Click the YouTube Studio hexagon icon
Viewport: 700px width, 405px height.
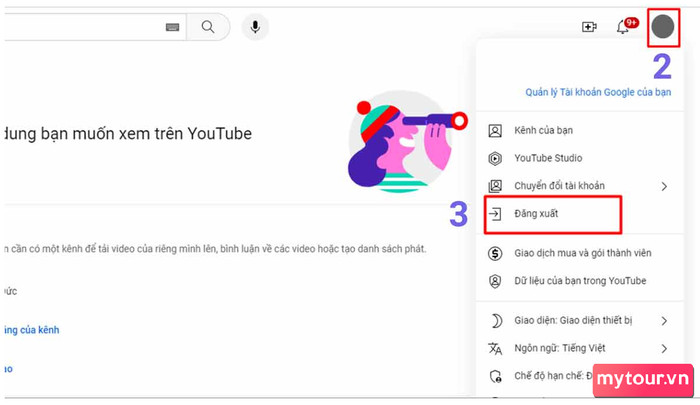click(495, 159)
